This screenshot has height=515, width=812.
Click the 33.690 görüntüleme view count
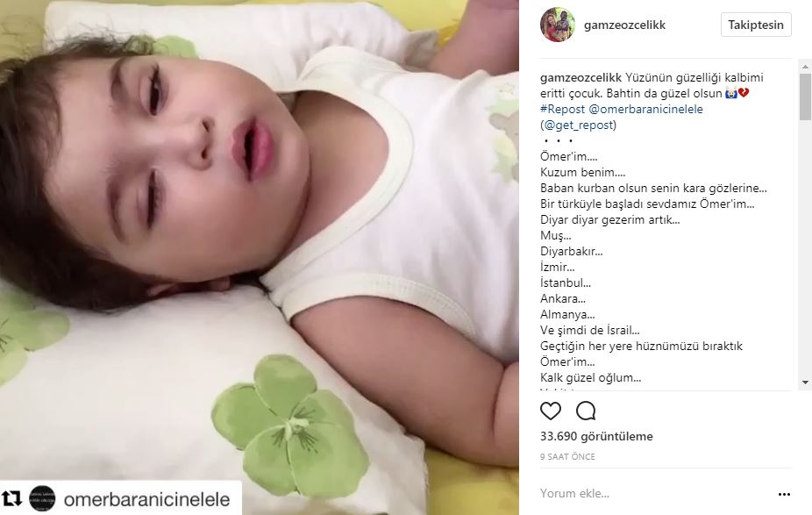pyautogui.click(x=596, y=436)
